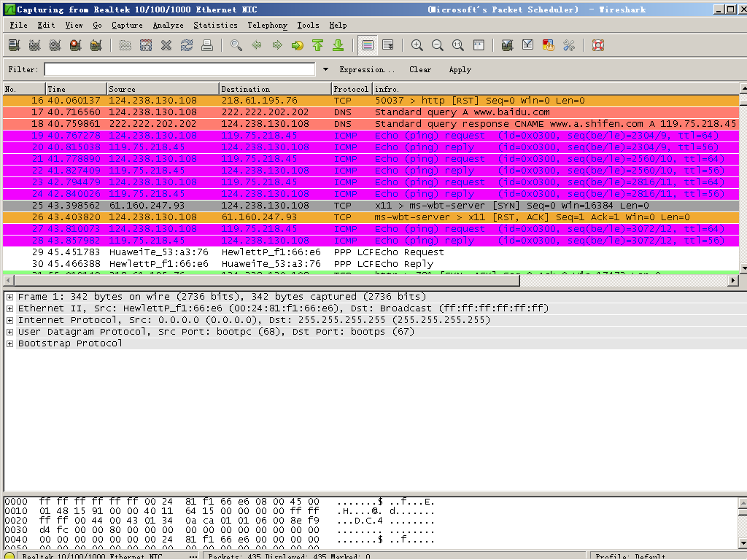Edit display filters
This screenshot has height=560, width=747.
tap(528, 45)
